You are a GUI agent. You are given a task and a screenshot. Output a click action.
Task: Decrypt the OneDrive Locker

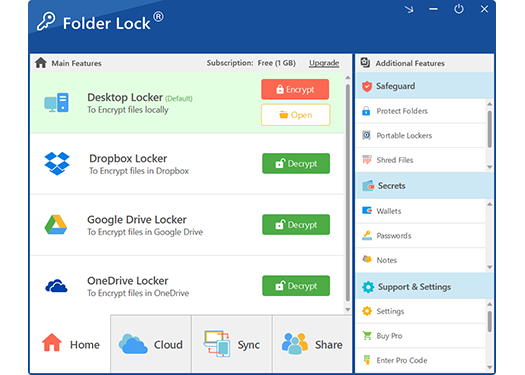(x=296, y=286)
